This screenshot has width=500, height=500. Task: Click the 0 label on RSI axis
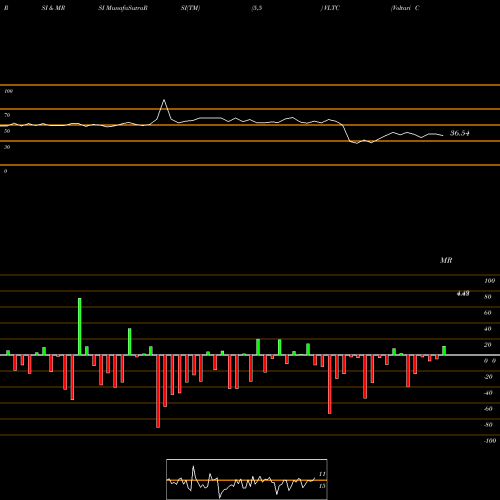point(5,171)
